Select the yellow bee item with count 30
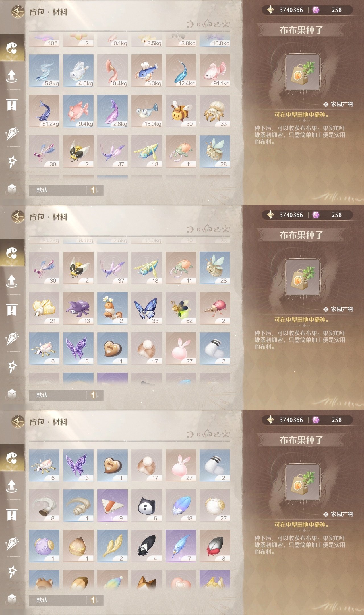The image size is (364, 615). point(181,111)
